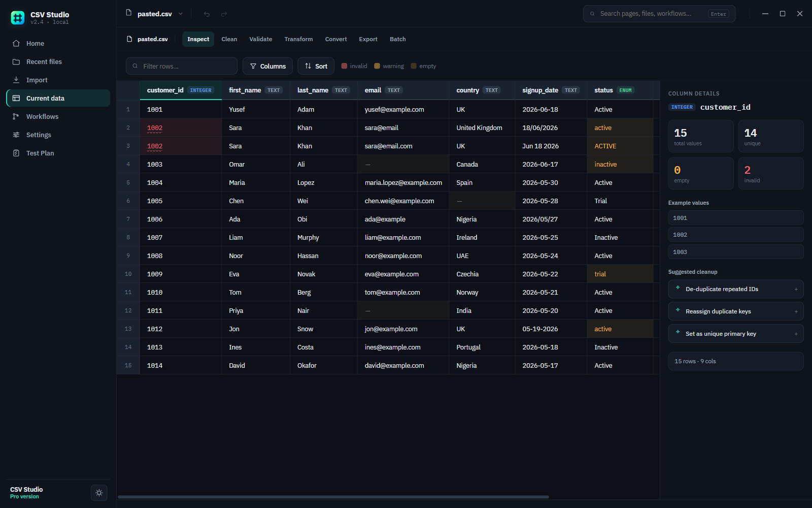
Task: Open Recent files from the sidebar
Action: pyautogui.click(x=58, y=61)
